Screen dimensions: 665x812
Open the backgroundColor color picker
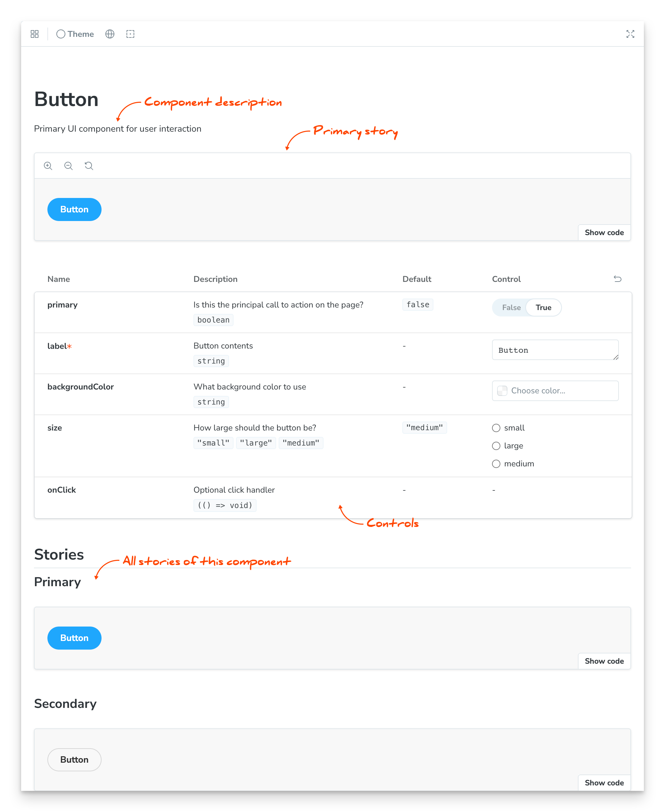pos(555,391)
